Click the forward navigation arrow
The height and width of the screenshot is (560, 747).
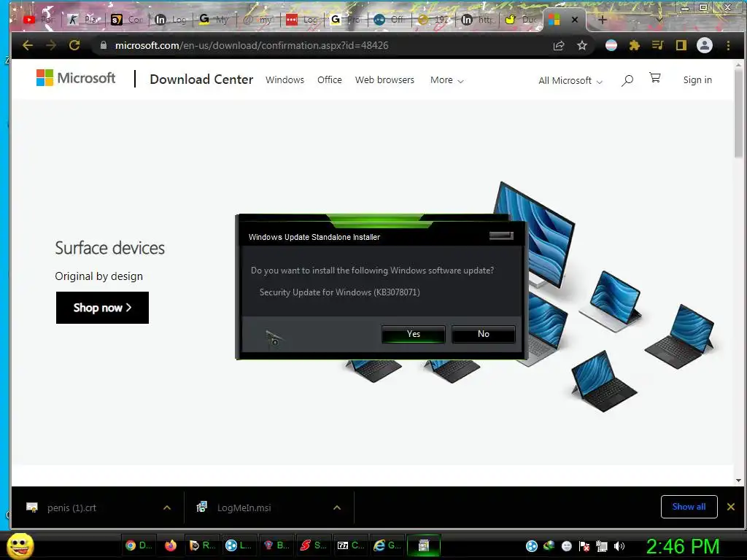click(x=51, y=45)
